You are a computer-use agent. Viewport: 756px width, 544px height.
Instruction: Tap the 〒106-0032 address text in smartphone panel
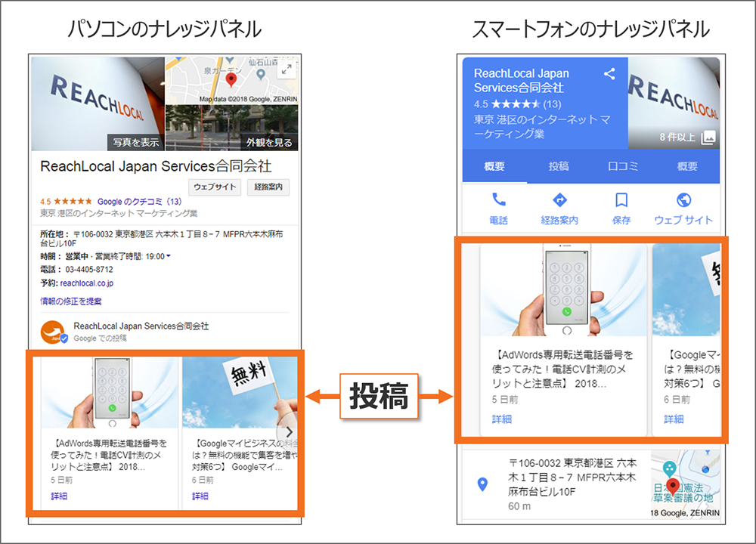pyautogui.click(x=572, y=477)
